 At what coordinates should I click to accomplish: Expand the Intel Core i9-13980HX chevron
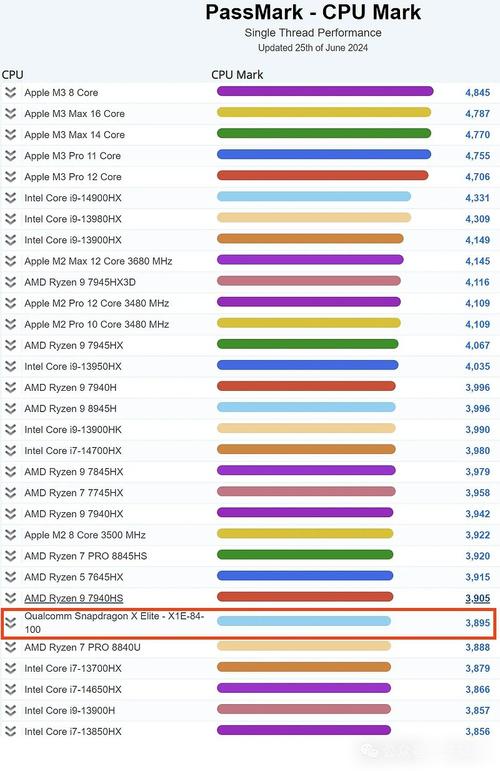tap(10, 219)
